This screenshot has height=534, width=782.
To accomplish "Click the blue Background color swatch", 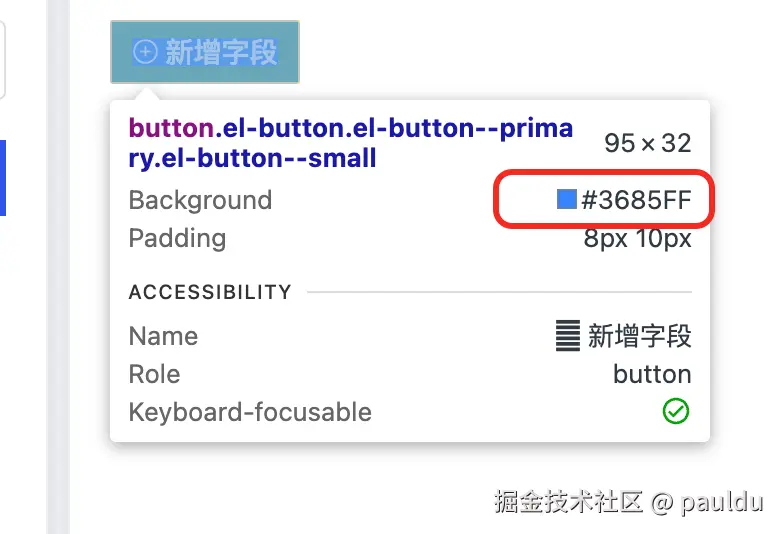I will coord(567,200).
